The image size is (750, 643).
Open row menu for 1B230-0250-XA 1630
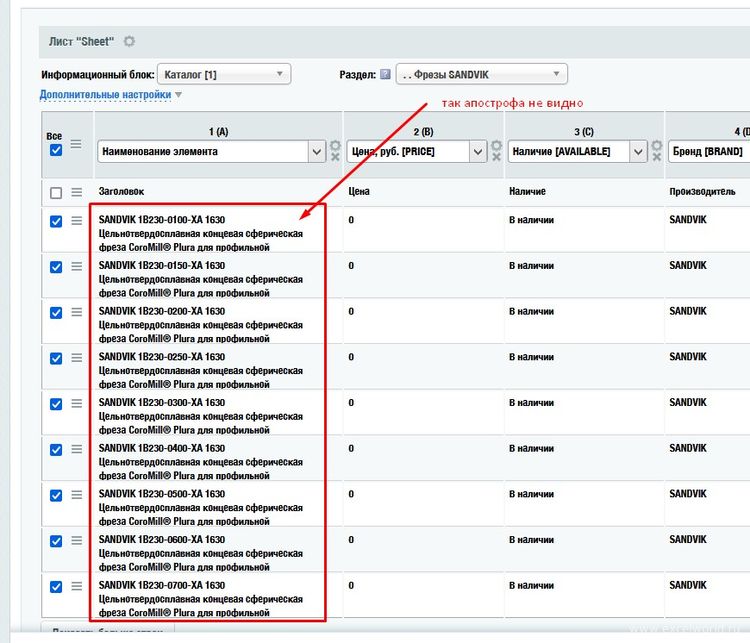(77, 358)
